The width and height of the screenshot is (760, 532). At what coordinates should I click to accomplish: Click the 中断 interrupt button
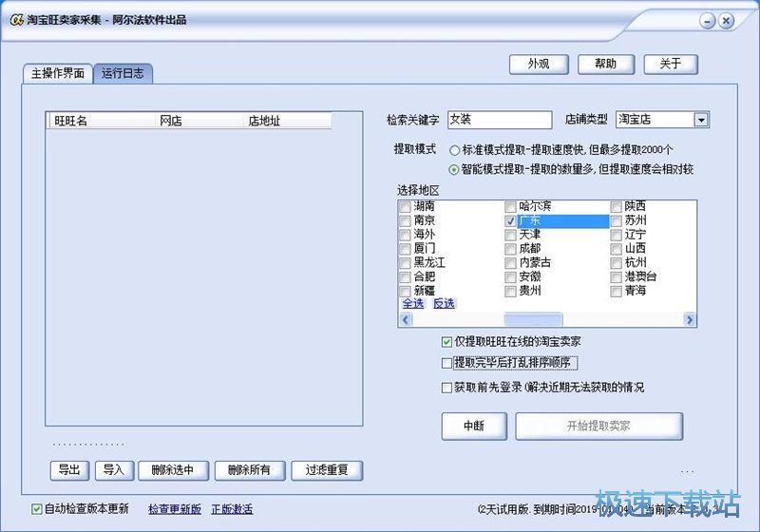pos(474,426)
